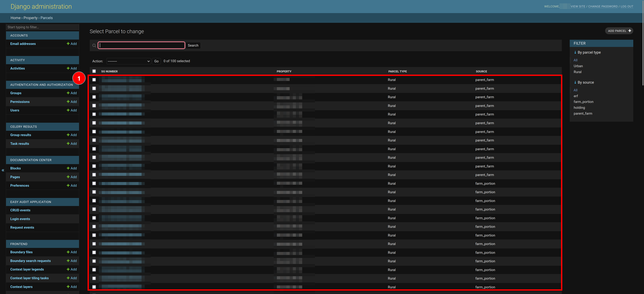This screenshot has width=644, height=294.
Task: Sort by the SG NUMBER column header
Action: point(110,71)
